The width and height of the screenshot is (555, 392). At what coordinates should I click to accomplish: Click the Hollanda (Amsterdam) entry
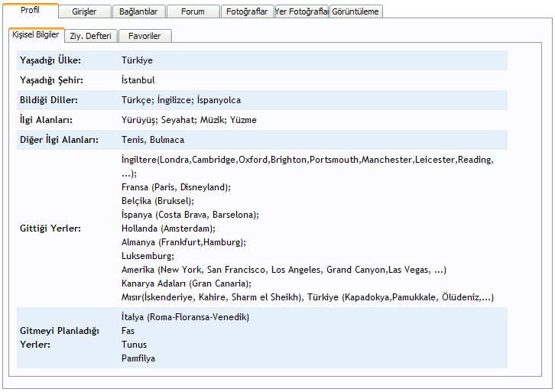[168, 228]
